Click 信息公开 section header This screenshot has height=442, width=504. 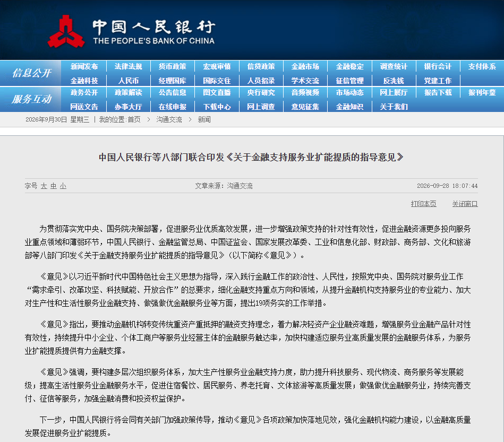click(x=31, y=73)
